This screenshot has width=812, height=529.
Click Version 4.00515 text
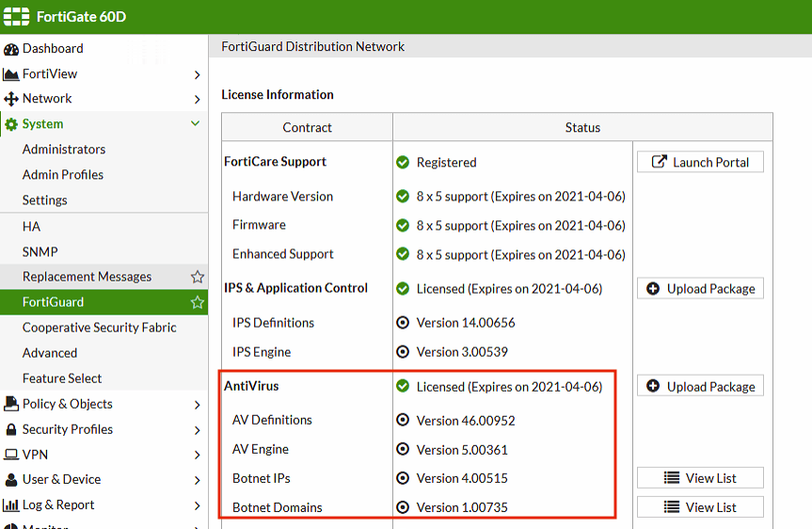point(462,478)
